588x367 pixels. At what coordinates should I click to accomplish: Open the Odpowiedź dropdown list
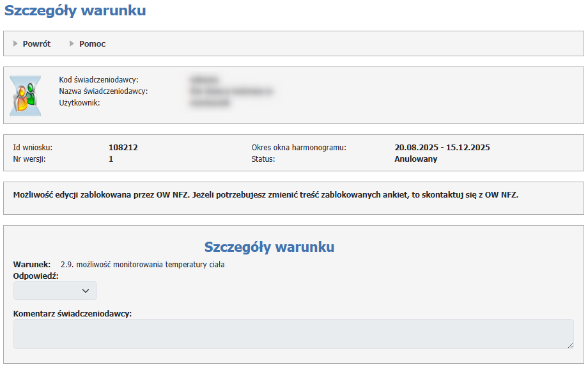point(55,291)
